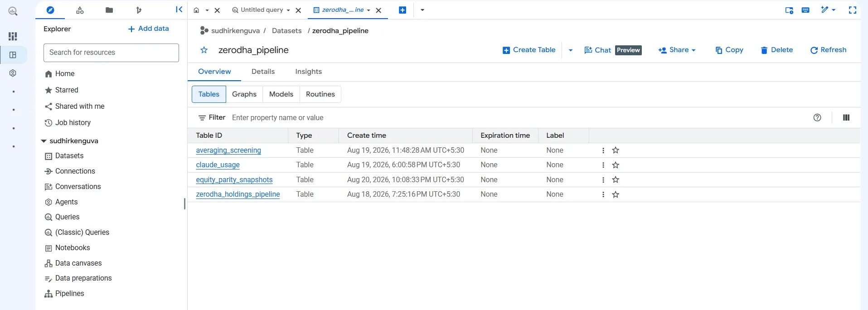Sort by Create time column header

point(367,136)
